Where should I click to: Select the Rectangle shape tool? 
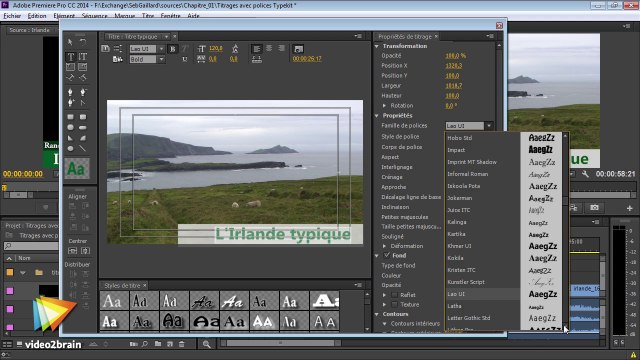click(70, 117)
